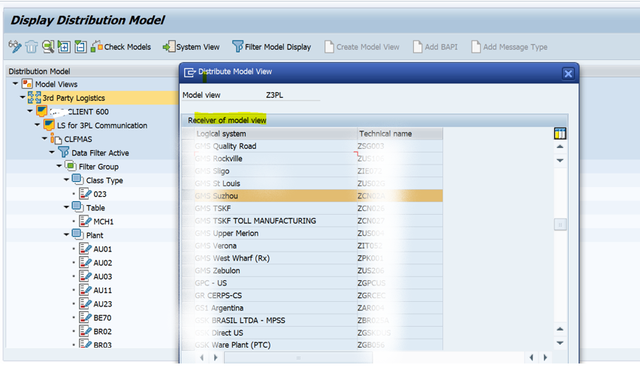Click the expand subtree toolbar icon

(64, 47)
